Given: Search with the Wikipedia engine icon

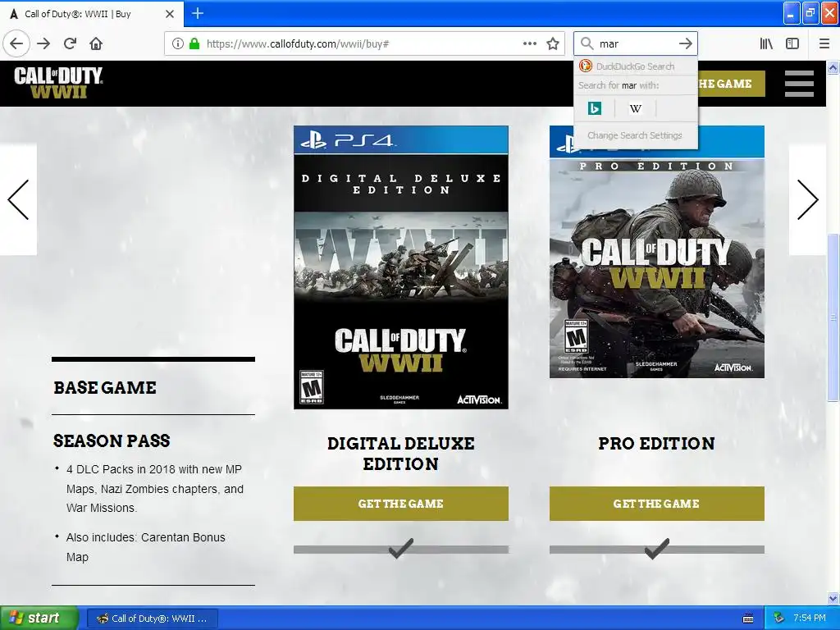Looking at the screenshot, I should tap(636, 108).
